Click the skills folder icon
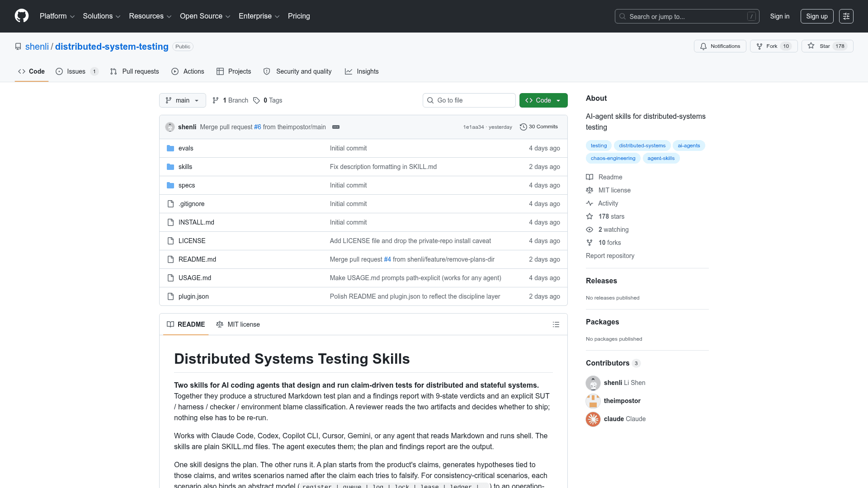Viewport: 868px width, 488px height. [x=170, y=167]
